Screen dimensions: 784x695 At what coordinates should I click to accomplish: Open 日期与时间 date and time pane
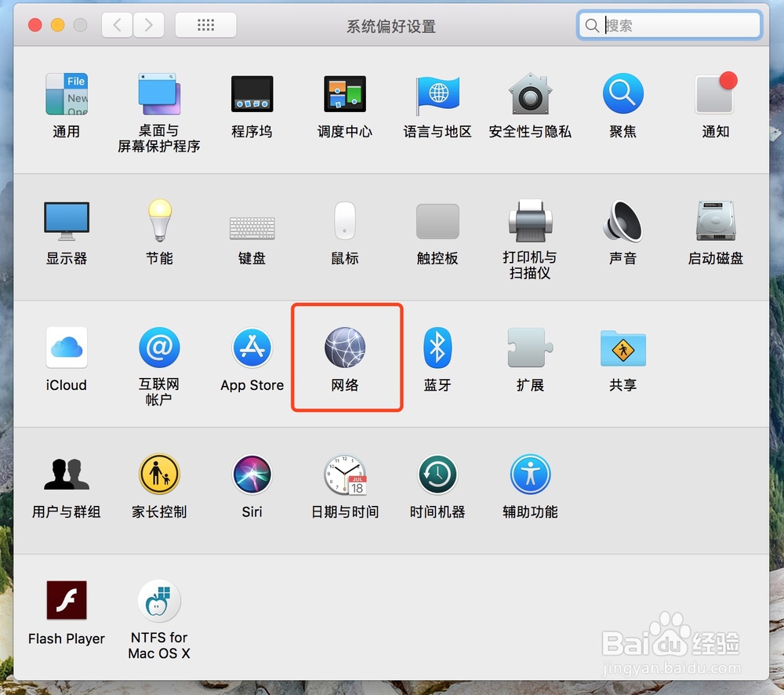click(345, 474)
